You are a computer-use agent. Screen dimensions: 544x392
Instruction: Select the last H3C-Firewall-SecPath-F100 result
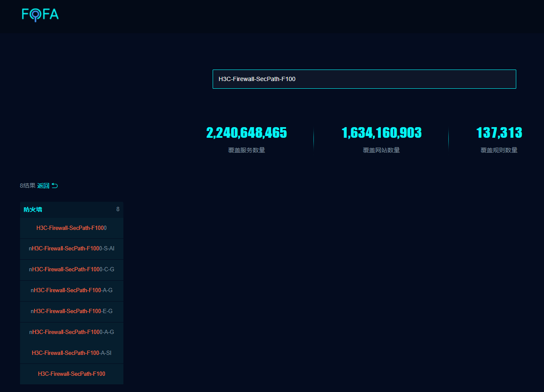(x=72, y=374)
